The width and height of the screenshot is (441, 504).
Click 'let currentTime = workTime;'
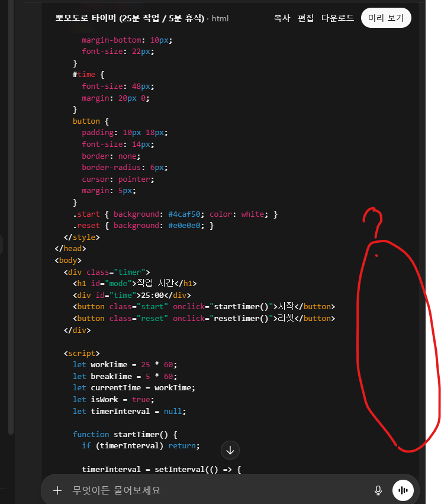coord(134,388)
